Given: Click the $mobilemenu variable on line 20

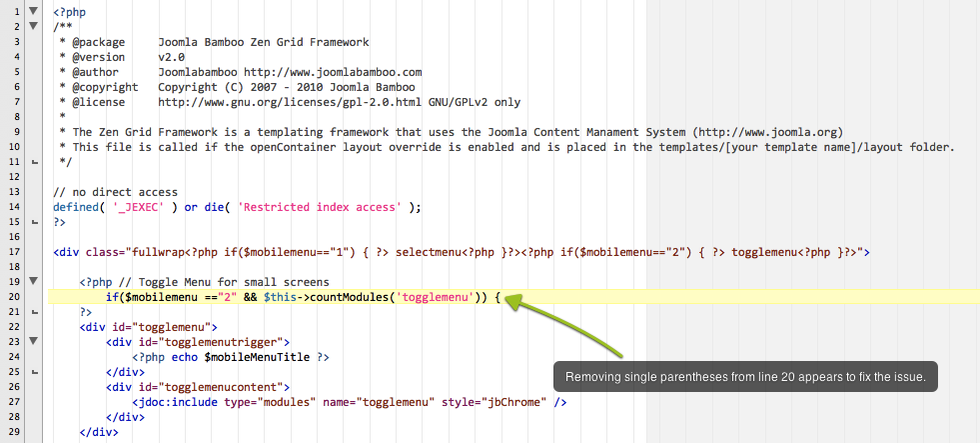Looking at the screenshot, I should (161, 298).
